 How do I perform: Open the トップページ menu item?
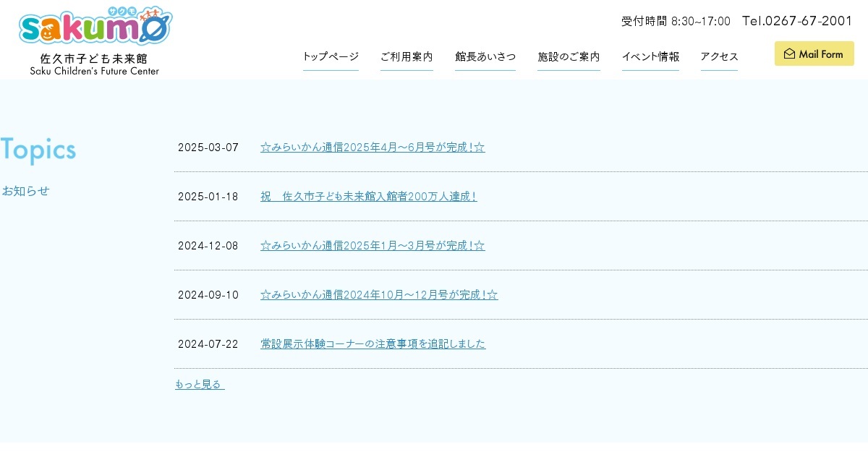point(331,56)
